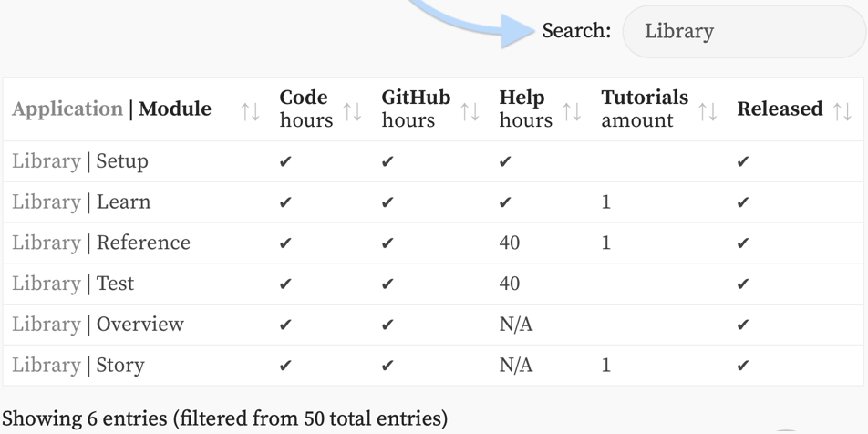
Task: Click GitHub checkmark in Learn row
Action: tap(387, 203)
